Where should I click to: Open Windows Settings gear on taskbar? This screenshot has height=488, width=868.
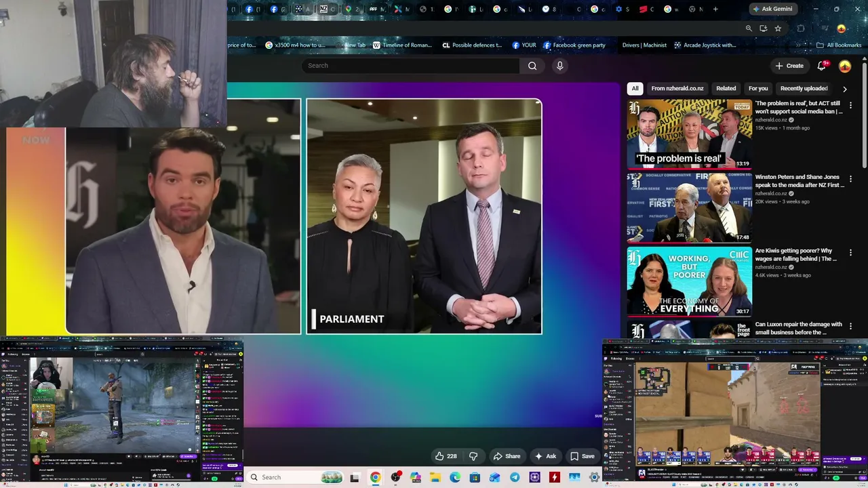point(595,477)
